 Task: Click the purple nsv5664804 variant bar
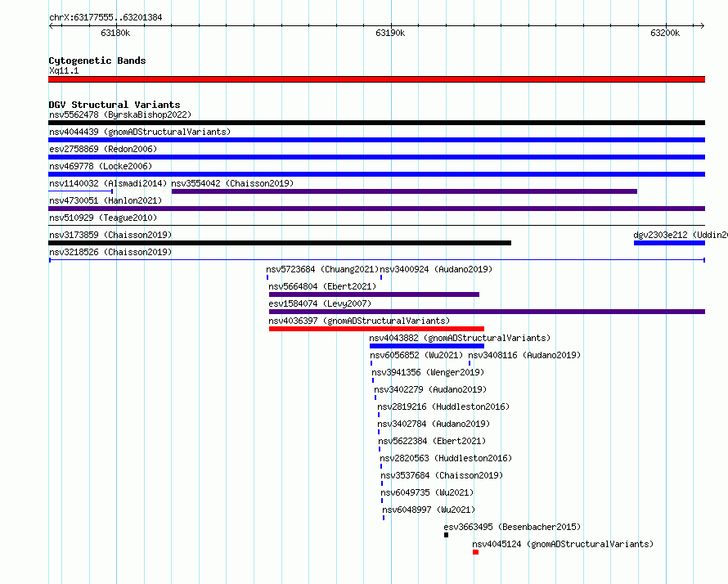click(374, 294)
